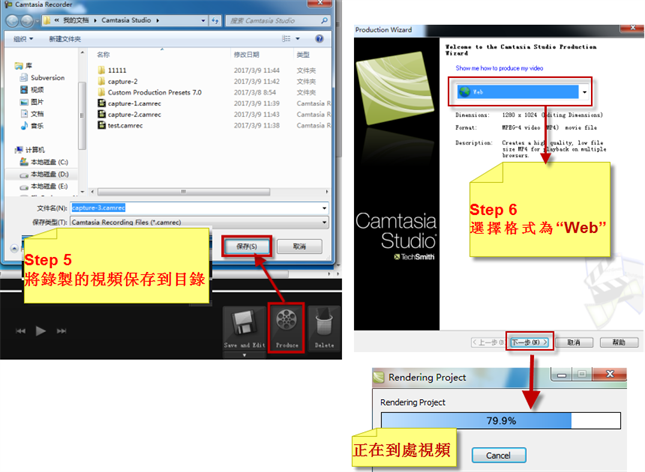Open the Web preset dropdown

tap(584, 94)
